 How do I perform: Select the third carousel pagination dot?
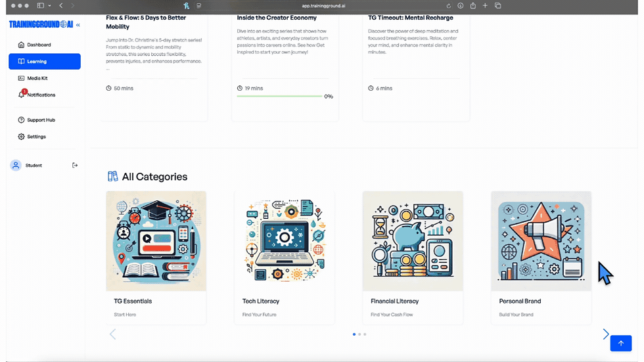tap(365, 334)
